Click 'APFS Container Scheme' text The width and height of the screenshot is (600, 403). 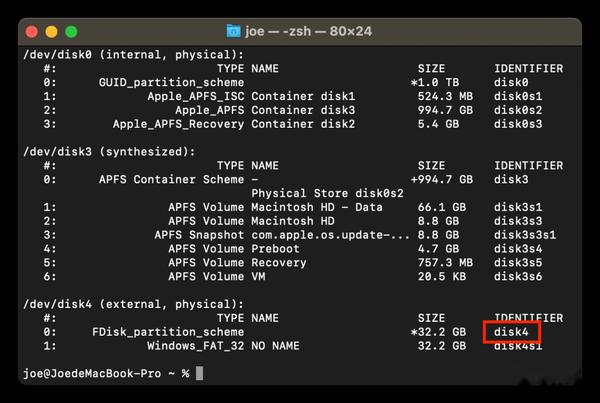pos(171,179)
